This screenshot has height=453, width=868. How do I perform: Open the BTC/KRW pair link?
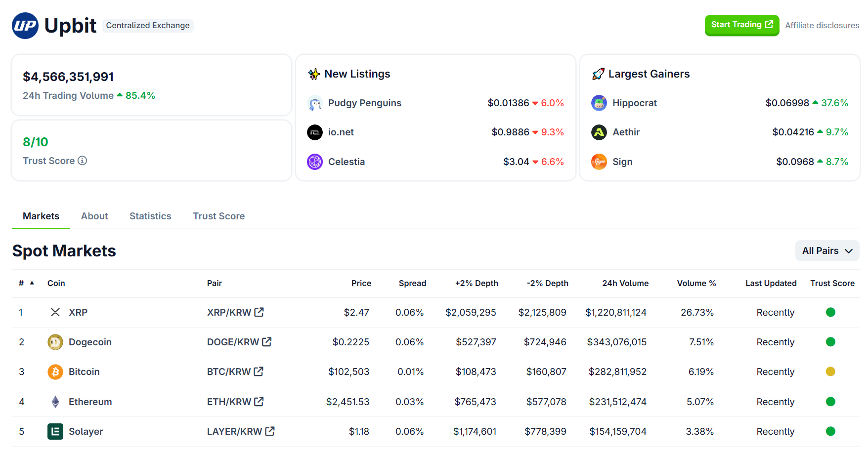[229, 371]
